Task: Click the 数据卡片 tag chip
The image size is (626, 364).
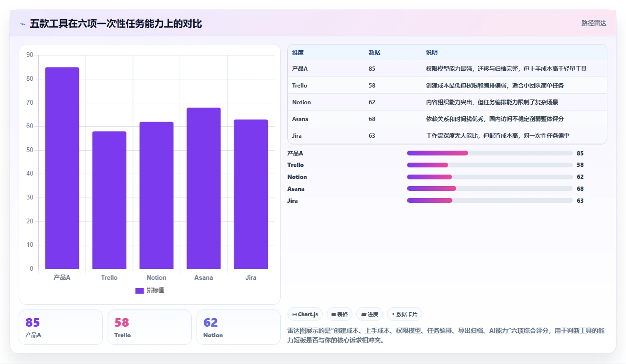Action: pyautogui.click(x=405, y=314)
